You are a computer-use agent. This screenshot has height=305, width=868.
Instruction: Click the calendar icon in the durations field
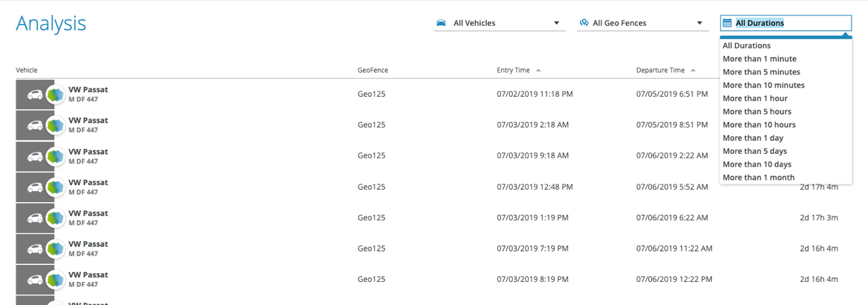pyautogui.click(x=727, y=23)
